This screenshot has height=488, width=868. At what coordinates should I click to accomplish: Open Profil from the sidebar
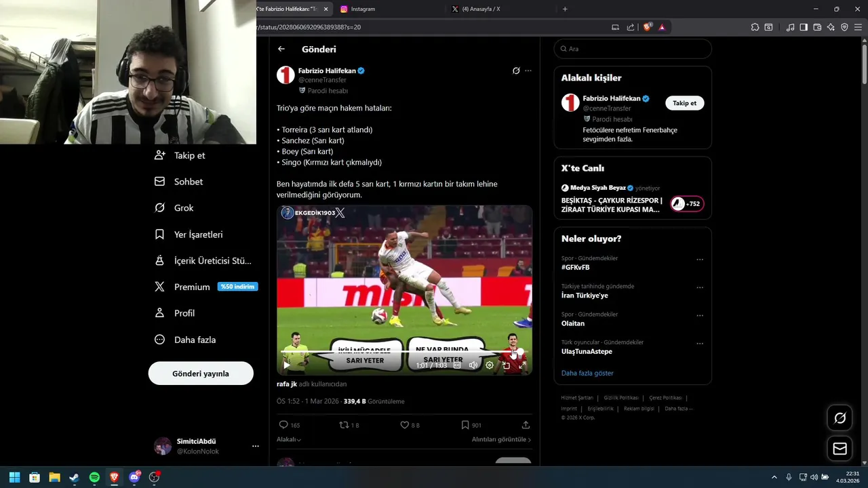(174, 313)
